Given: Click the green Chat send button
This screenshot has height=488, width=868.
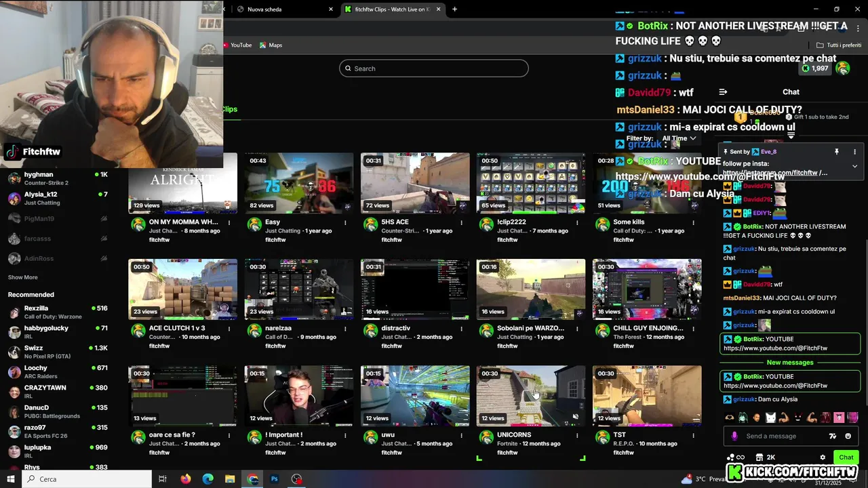Looking at the screenshot, I should point(846,457).
